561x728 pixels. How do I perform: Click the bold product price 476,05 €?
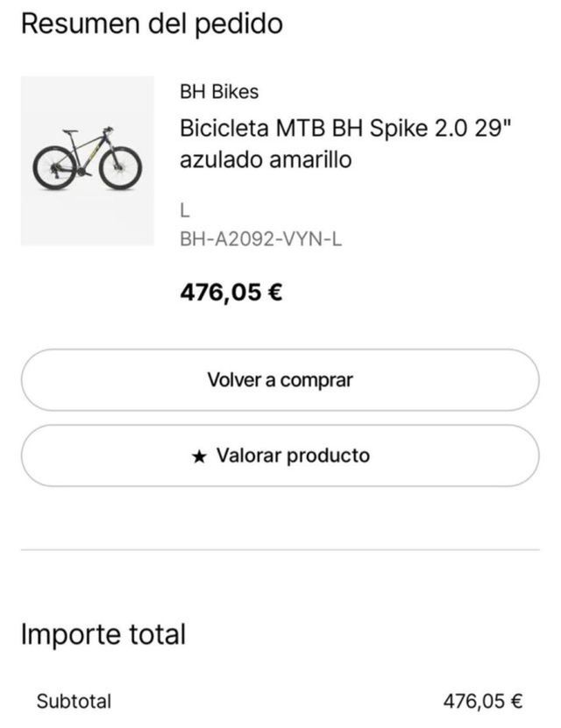pyautogui.click(x=231, y=292)
